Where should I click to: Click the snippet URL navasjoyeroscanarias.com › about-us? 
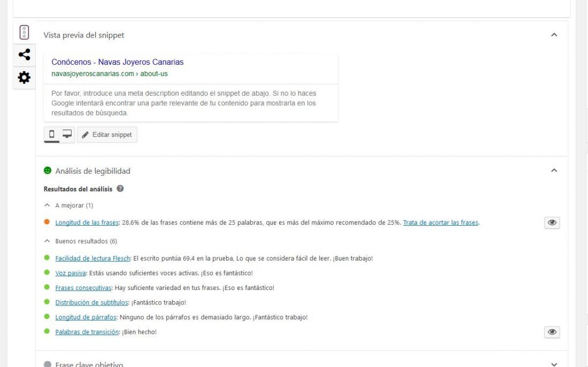pos(110,73)
